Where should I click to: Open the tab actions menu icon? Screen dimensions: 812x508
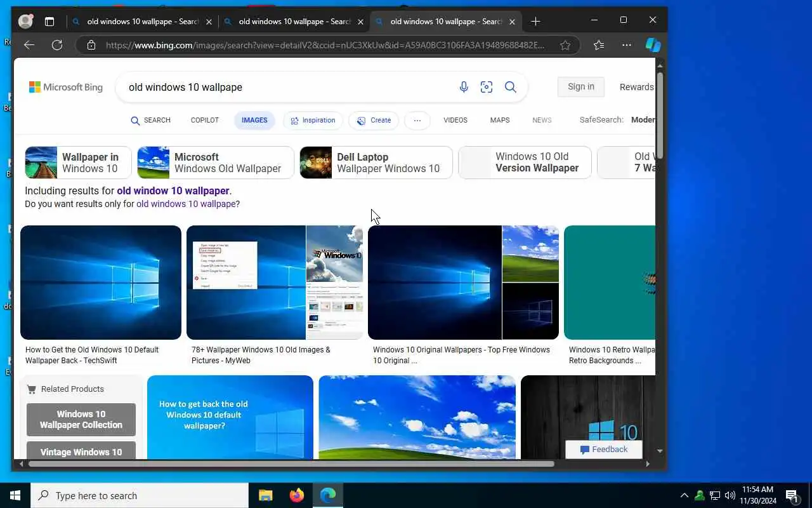(x=49, y=22)
